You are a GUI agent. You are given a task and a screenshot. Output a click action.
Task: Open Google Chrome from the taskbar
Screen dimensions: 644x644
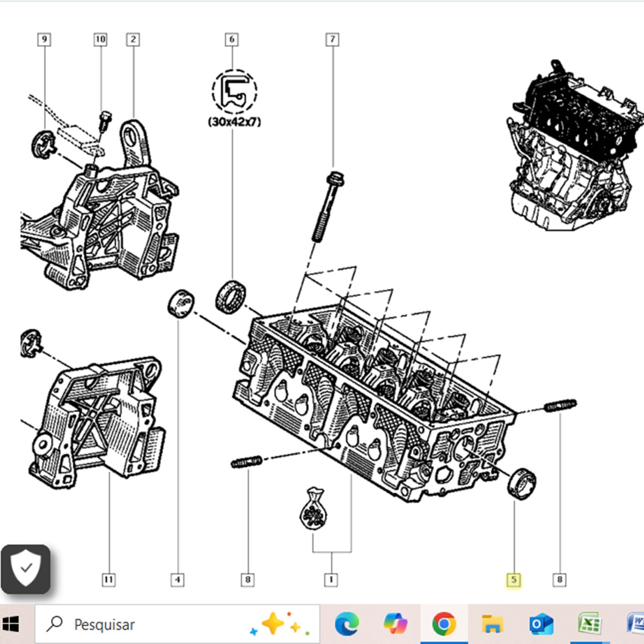pos(444,624)
